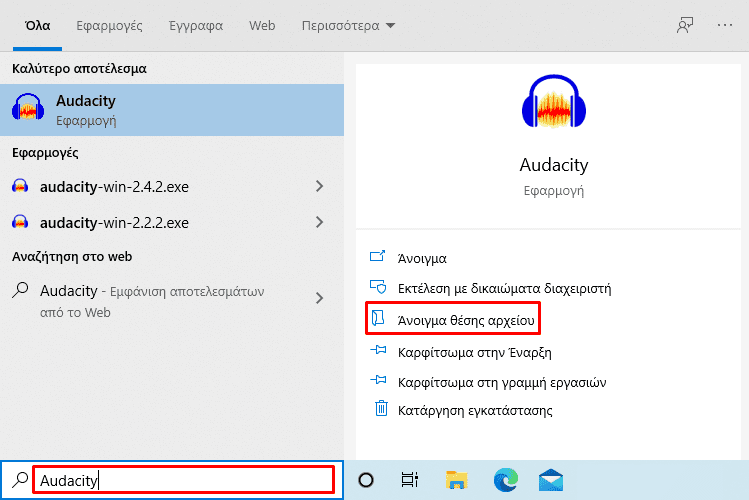Screen dimensions: 749x500
Task: Switch to the Εφαρμογές tab
Action: [x=109, y=25]
